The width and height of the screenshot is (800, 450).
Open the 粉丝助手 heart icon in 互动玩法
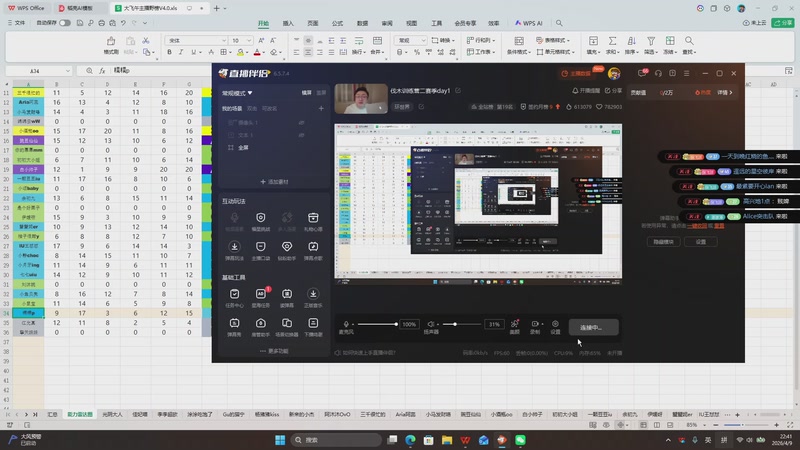pos(287,247)
